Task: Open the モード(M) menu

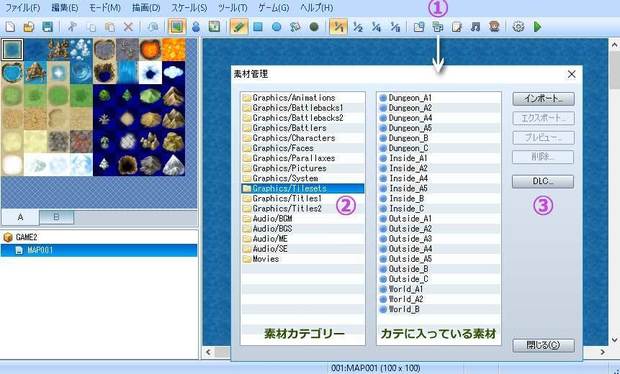Action: (x=104, y=8)
